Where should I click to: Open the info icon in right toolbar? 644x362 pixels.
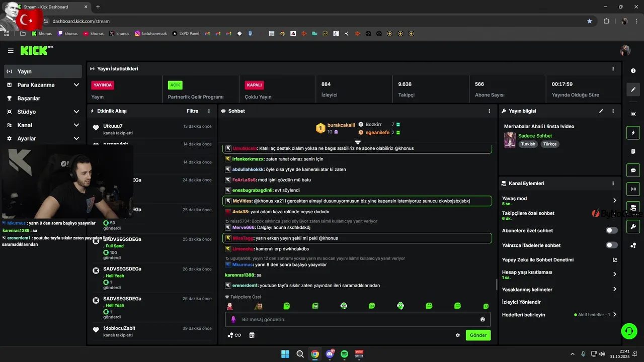[633, 71]
